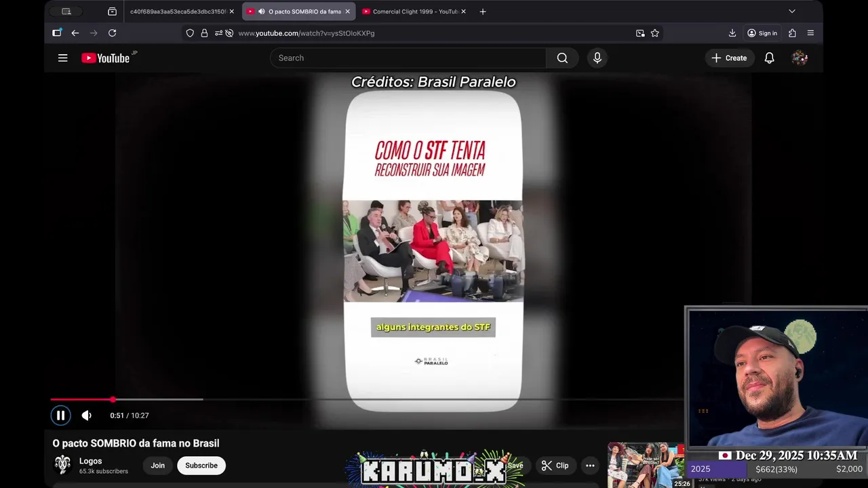Mute the tab via its speaker icon
868x488 pixels.
point(261,12)
